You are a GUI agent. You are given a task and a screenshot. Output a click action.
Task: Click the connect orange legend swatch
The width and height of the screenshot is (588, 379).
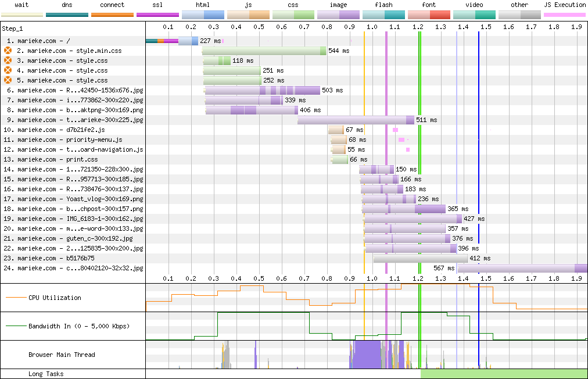tap(112, 14)
